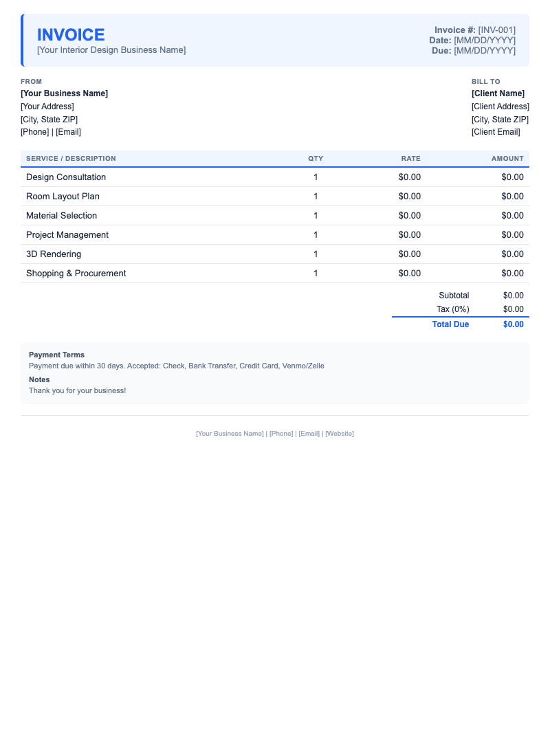Click the quantity in the Material Selection row
This screenshot has width=550, height=756.
(x=316, y=216)
